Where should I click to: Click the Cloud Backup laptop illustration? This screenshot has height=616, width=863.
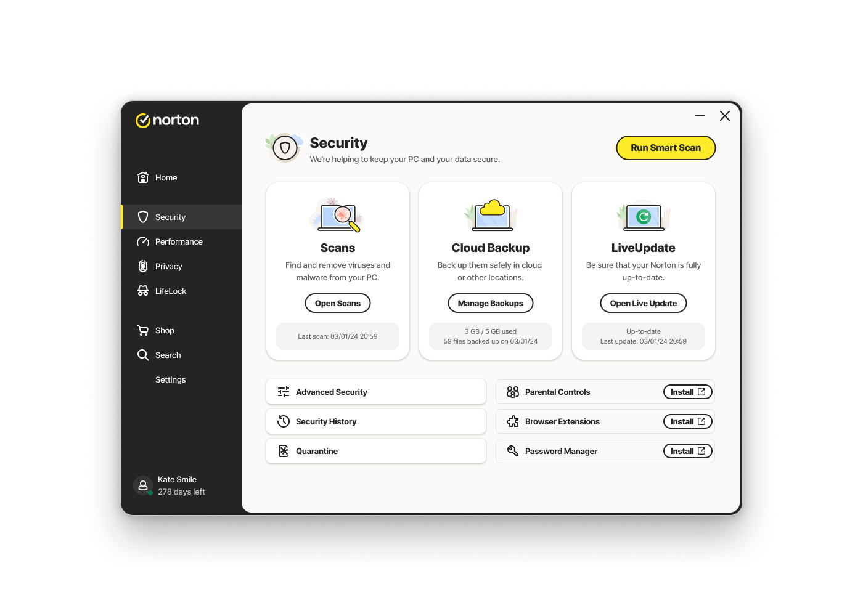[x=491, y=216]
